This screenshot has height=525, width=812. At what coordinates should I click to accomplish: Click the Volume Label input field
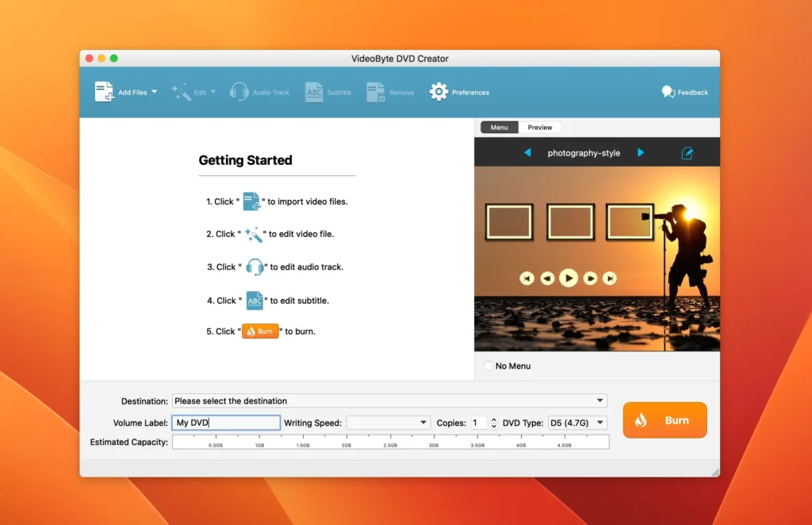point(226,423)
